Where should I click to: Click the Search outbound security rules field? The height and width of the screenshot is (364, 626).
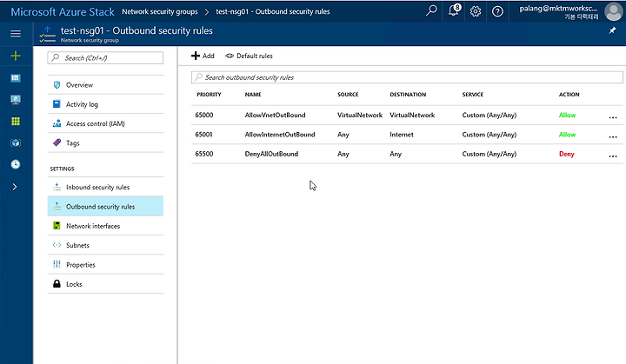click(407, 77)
